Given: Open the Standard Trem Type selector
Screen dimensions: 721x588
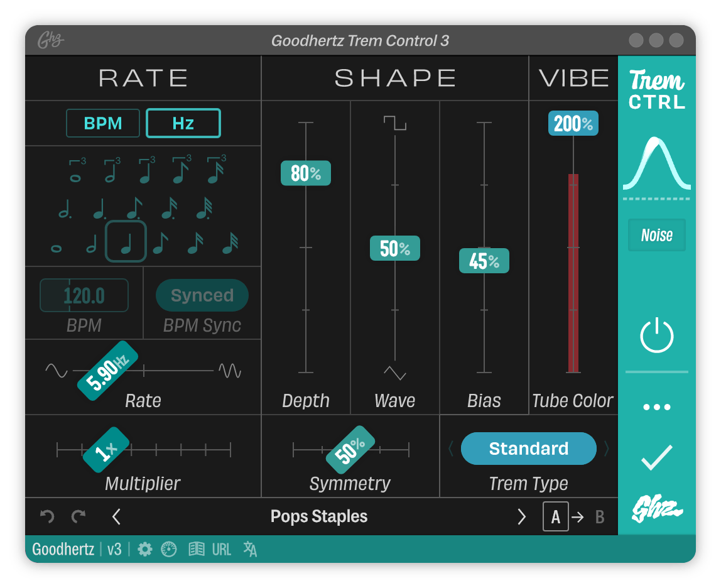Looking at the screenshot, I should coord(528,449).
